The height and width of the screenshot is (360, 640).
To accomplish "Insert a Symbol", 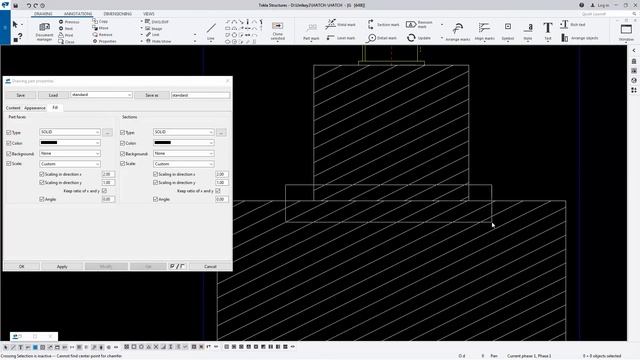I will pyautogui.click(x=508, y=31).
